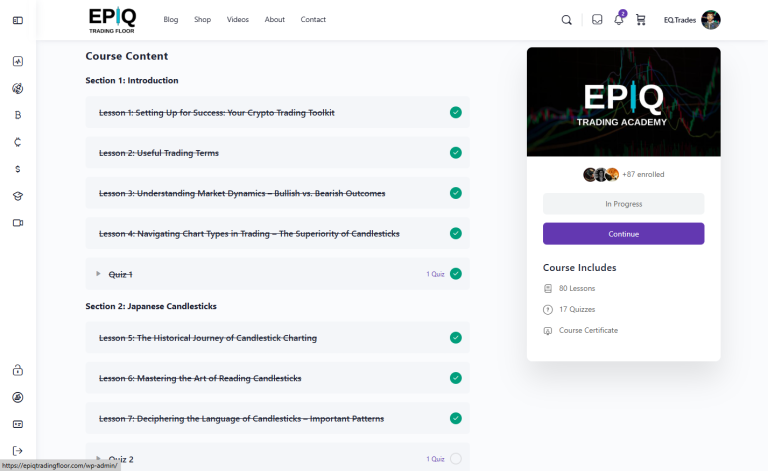Expand the Quiz 2 row arrow
The image size is (768, 471).
coord(98,459)
